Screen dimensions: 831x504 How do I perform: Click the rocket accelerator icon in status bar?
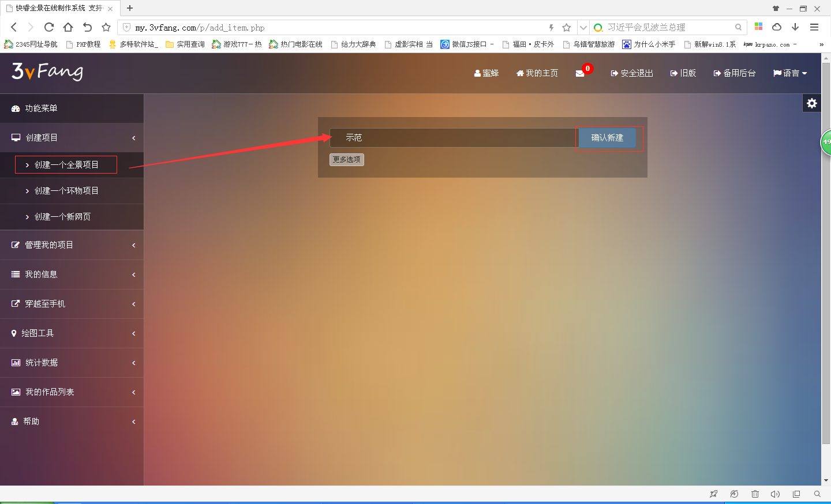point(714,494)
